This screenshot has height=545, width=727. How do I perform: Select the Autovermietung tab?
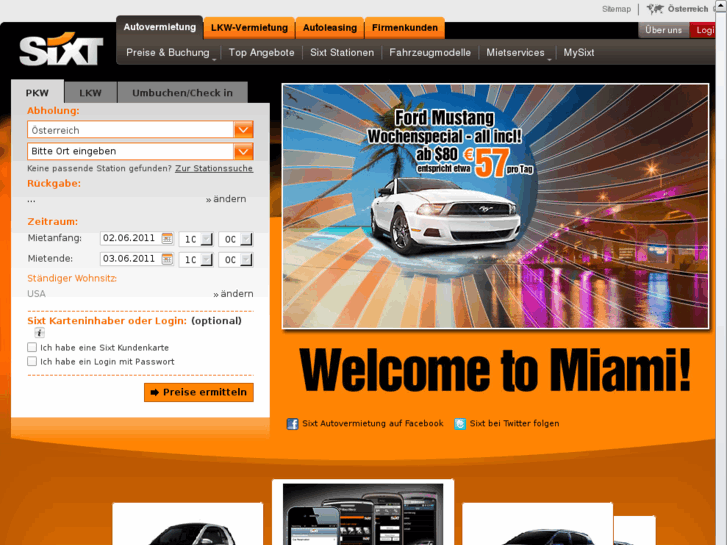pos(159,27)
